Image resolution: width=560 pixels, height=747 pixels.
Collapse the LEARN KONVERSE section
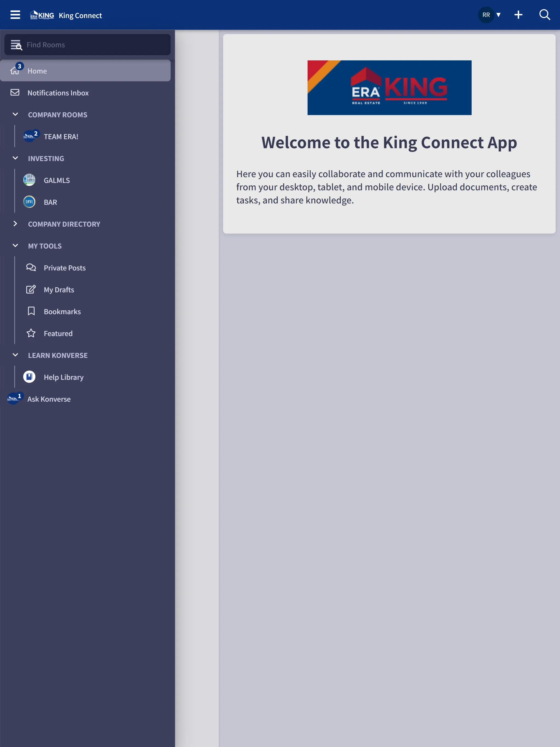[x=15, y=355]
